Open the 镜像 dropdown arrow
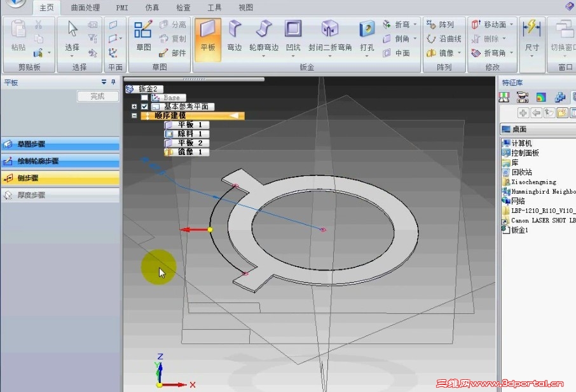Screen dimensions: 576x392 pos(459,53)
